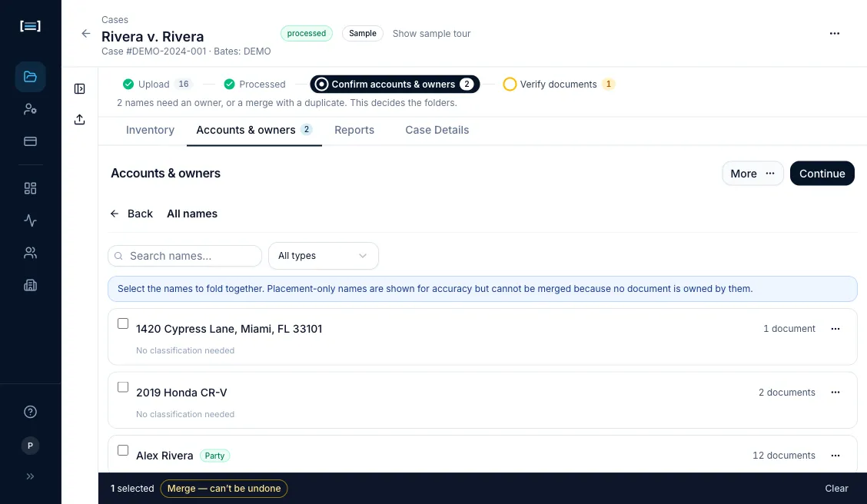Click the Party tag on Alex Rivera
Screen dimensions: 867x504
214,456
